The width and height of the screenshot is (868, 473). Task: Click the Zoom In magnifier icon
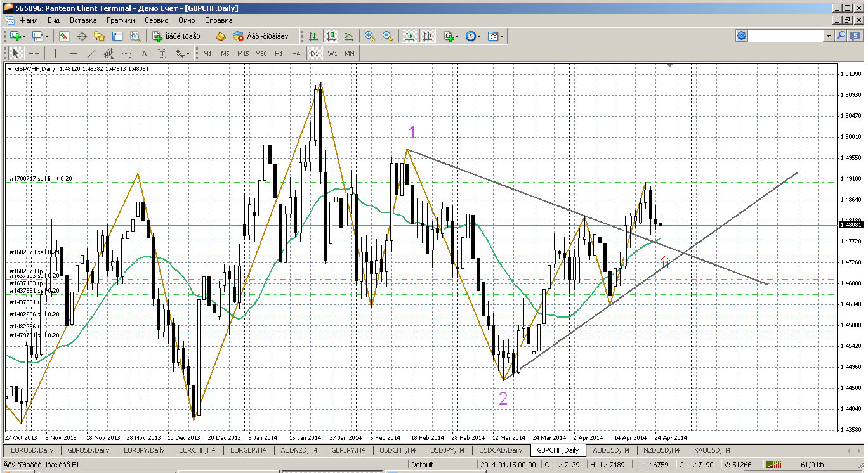tap(370, 37)
